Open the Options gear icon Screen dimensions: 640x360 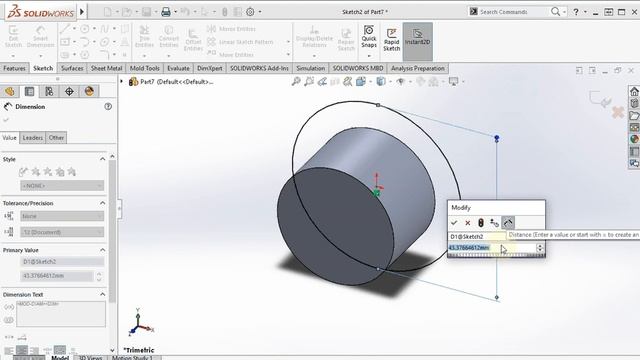250,12
